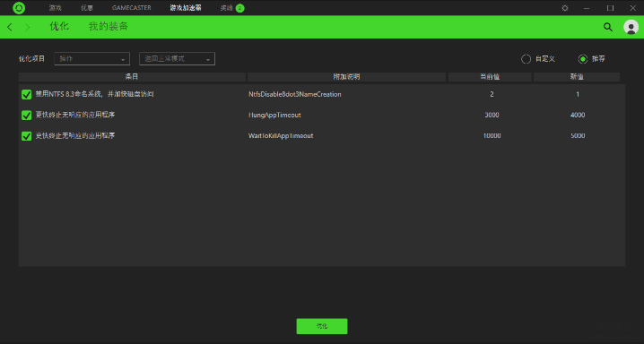644x344 pixels.
Task: Open the user profile avatar
Action: 631,27
